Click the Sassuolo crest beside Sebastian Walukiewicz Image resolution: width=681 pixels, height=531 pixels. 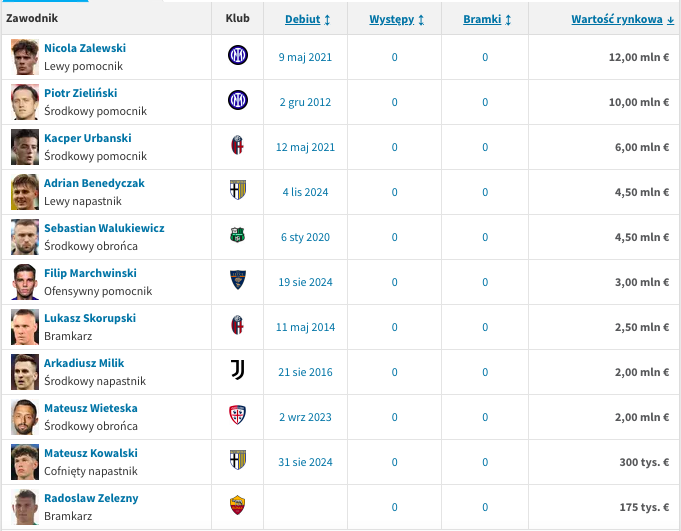coord(238,235)
